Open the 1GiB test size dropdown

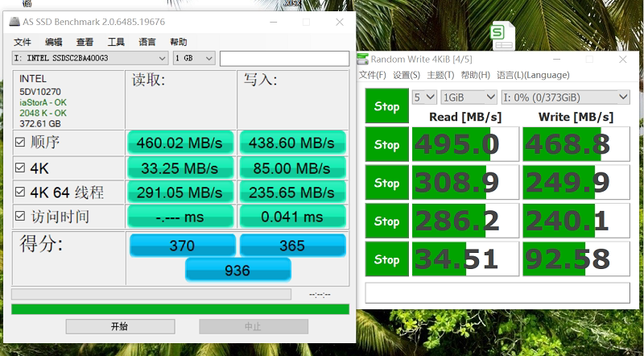click(x=469, y=97)
